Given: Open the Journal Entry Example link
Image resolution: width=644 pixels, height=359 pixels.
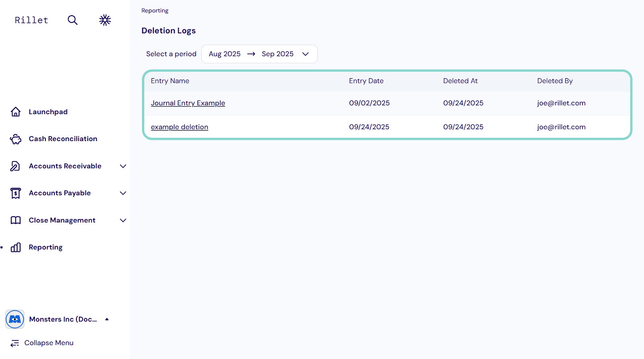Looking at the screenshot, I should (188, 103).
